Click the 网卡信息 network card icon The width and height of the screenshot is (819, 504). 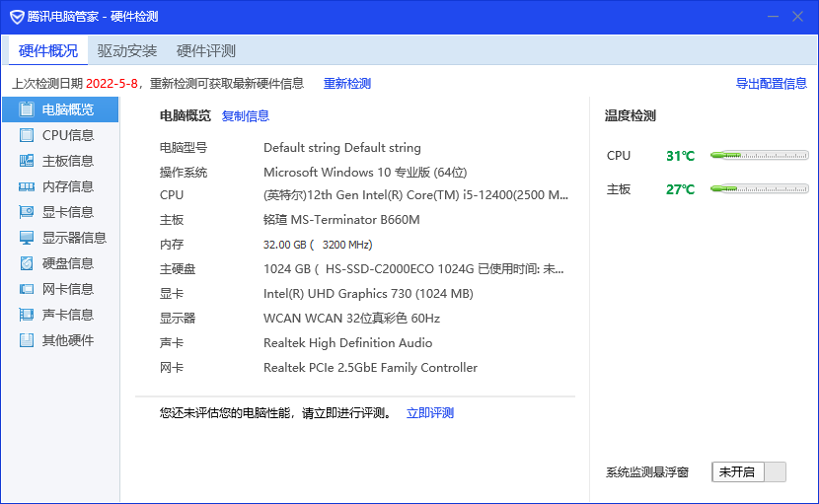26,289
